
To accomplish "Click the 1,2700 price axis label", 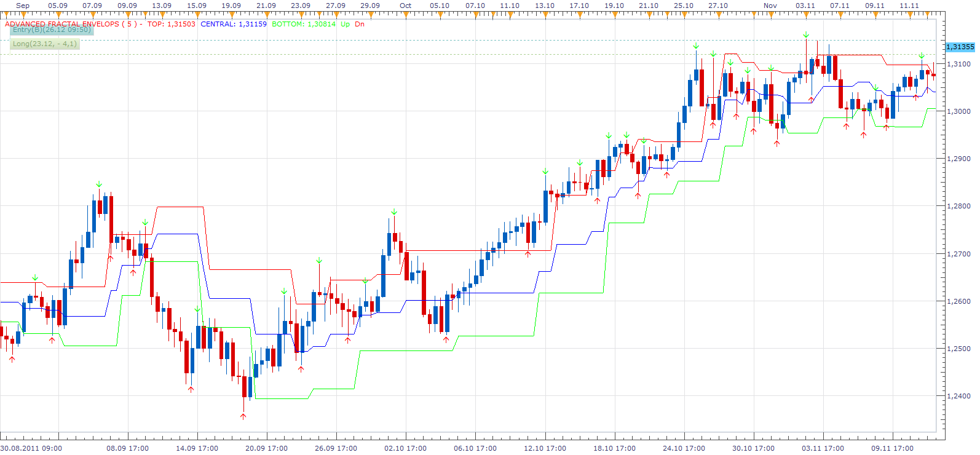I will pos(959,254).
